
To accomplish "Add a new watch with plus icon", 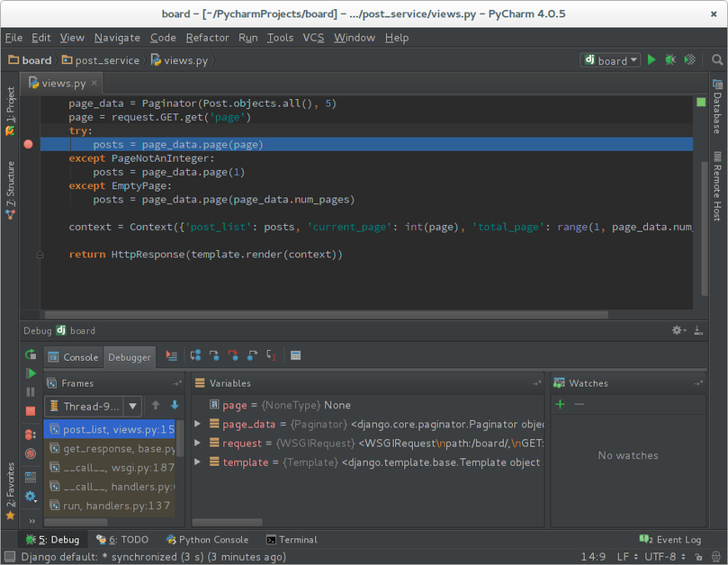I will pyautogui.click(x=560, y=404).
